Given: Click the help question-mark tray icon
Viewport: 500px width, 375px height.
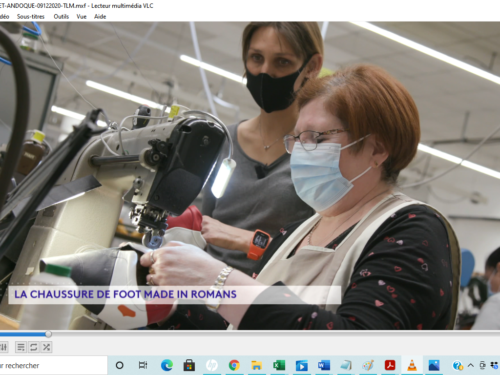Looking at the screenshot, I should point(457,366).
